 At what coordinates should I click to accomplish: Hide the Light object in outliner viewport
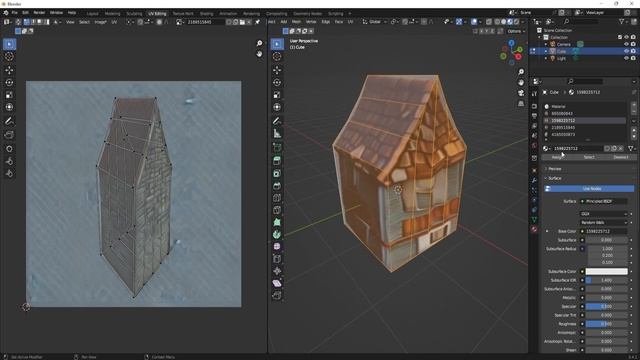point(626,58)
